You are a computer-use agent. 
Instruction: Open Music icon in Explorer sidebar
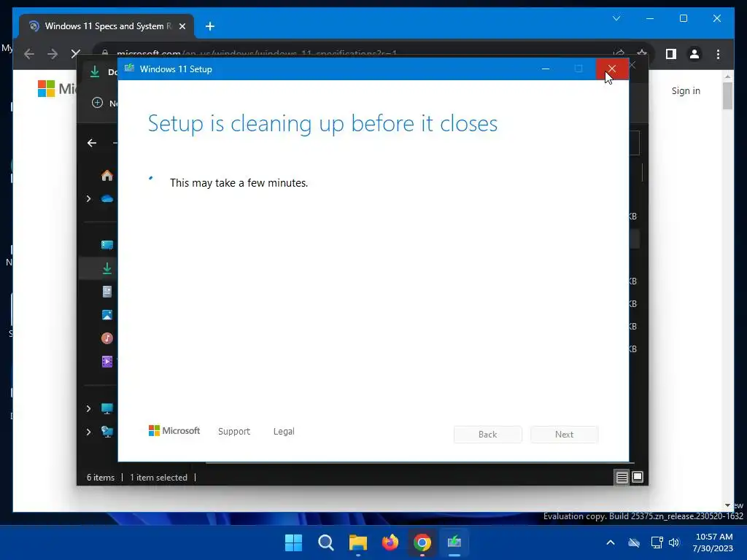107,338
